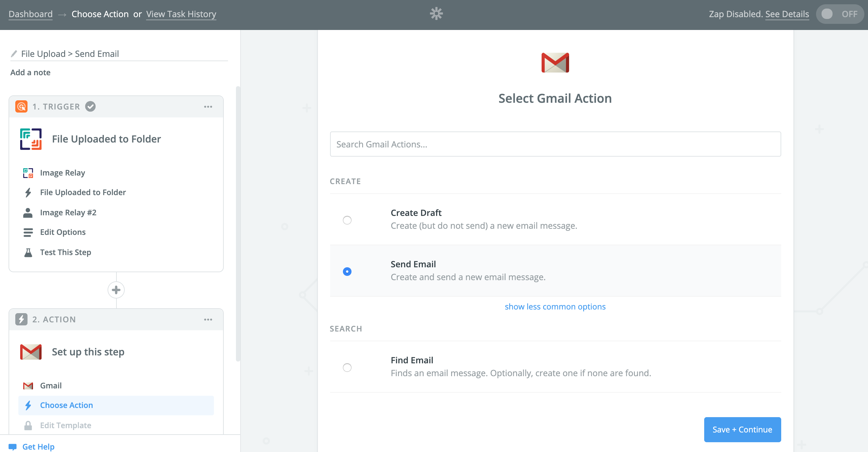Click the blue bolt icon beside Choose Action
The width and height of the screenshot is (868, 452).
click(28, 405)
